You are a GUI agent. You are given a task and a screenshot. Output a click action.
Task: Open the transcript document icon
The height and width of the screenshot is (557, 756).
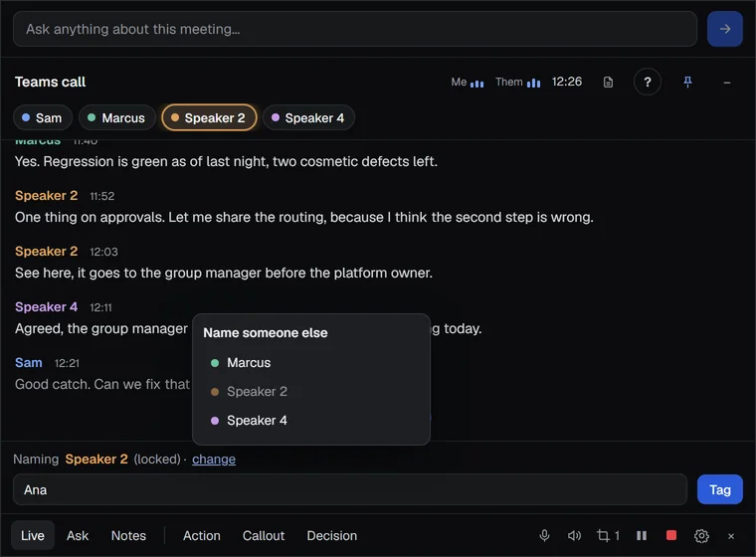coord(608,82)
